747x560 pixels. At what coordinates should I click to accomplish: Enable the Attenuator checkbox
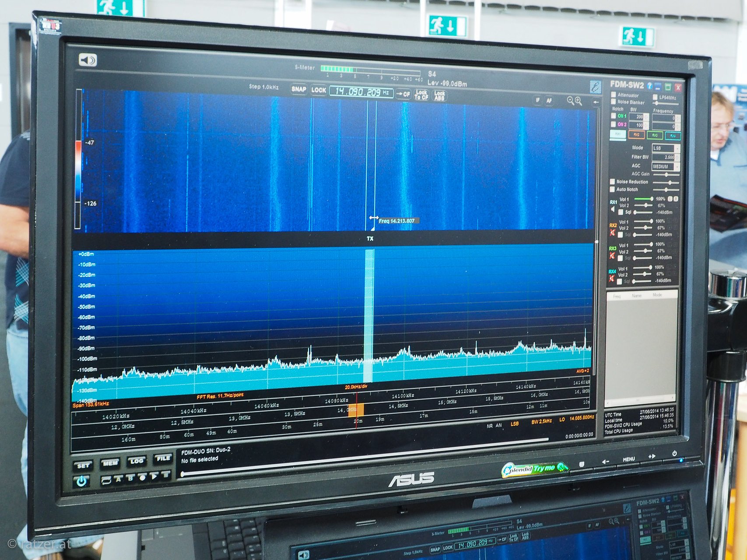[x=614, y=94]
